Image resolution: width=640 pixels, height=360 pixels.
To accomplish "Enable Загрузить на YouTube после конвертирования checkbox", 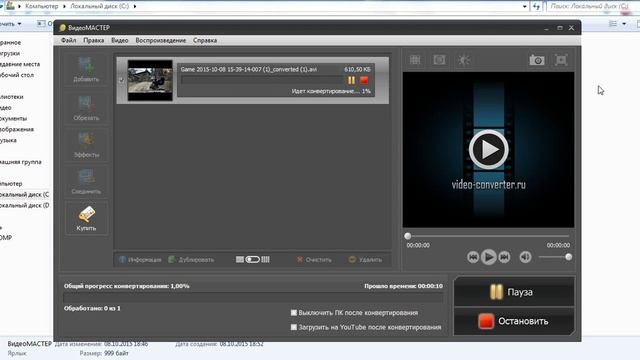I will (x=293, y=327).
